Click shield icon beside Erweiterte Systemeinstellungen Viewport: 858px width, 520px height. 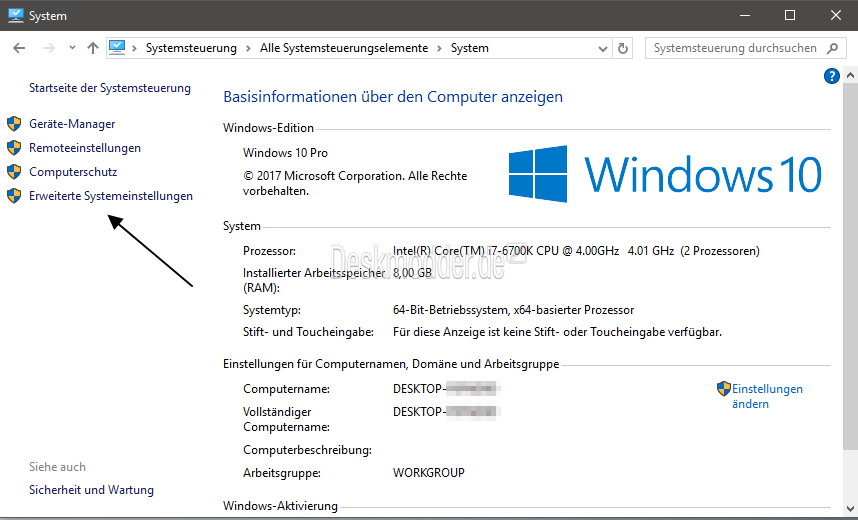[14, 195]
